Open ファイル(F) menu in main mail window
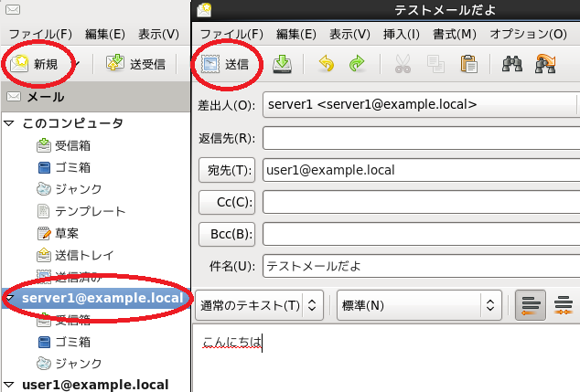 pos(40,35)
